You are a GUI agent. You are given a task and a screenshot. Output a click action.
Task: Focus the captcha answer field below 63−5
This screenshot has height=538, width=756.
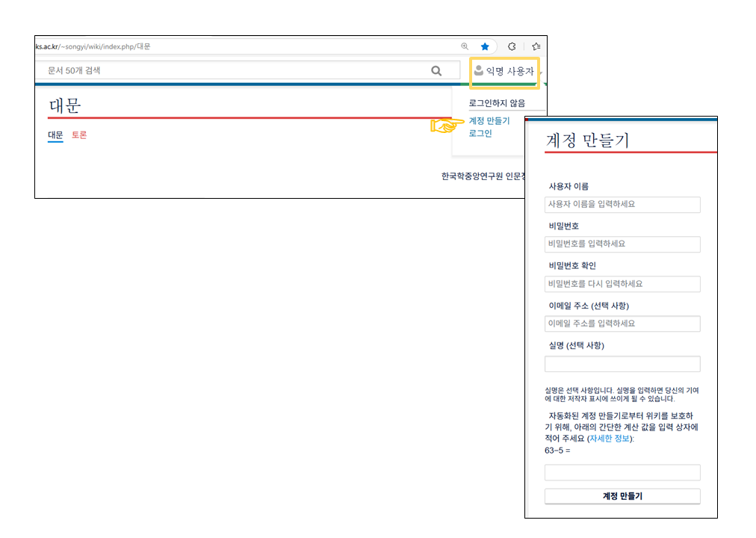click(x=622, y=472)
